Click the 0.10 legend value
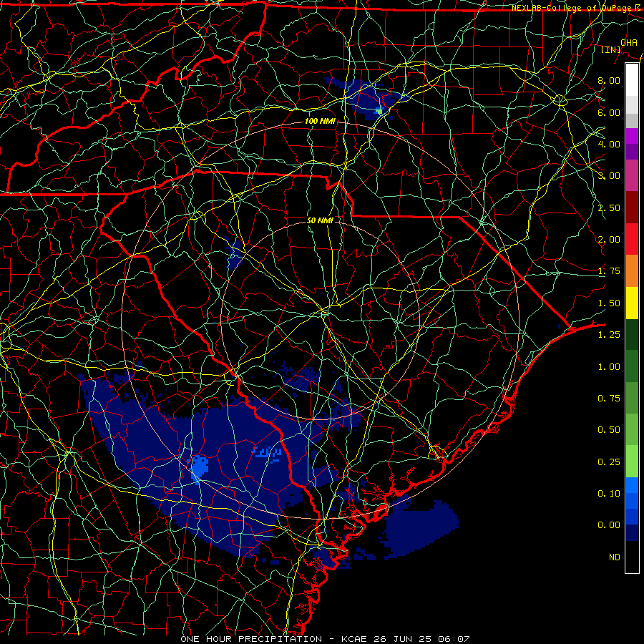 [x=609, y=494]
